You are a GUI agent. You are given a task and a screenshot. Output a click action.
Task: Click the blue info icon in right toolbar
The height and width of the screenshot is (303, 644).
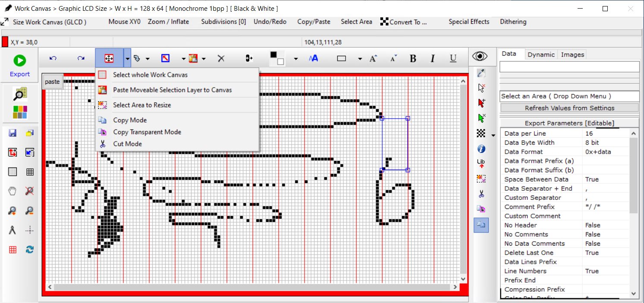(x=481, y=149)
